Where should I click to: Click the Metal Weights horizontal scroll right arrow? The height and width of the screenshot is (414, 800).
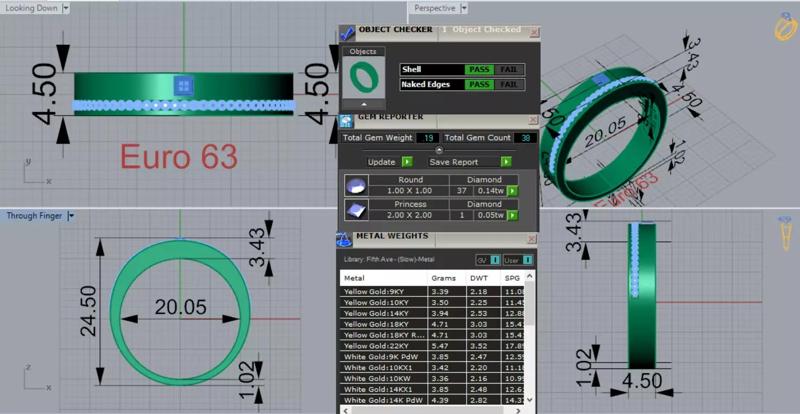pyautogui.click(x=520, y=410)
